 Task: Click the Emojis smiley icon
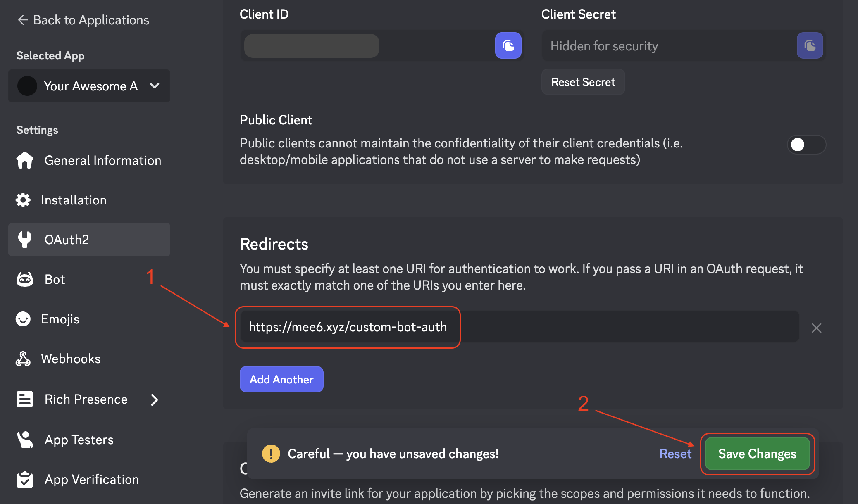(x=23, y=319)
